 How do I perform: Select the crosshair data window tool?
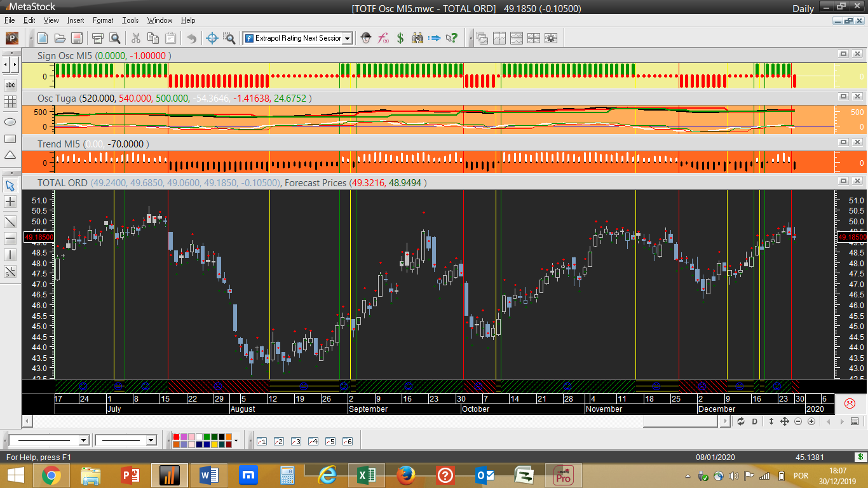pyautogui.click(x=212, y=38)
